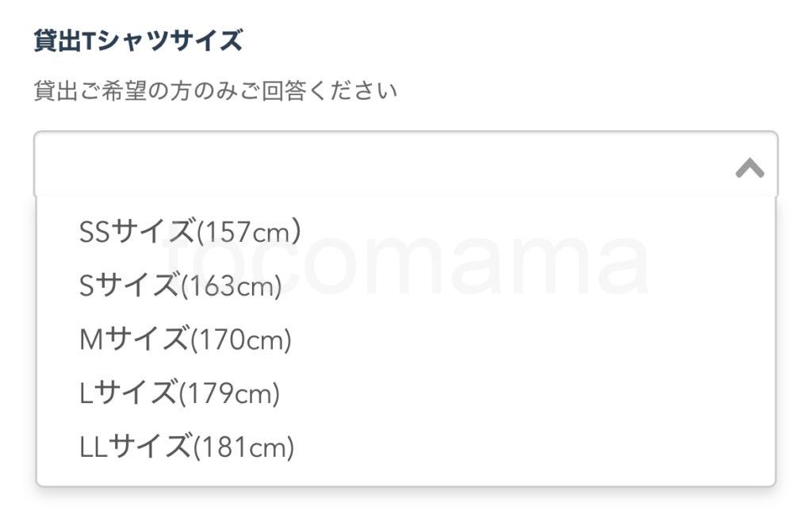Choose LLサイズ(181cm) from the options

187,447
